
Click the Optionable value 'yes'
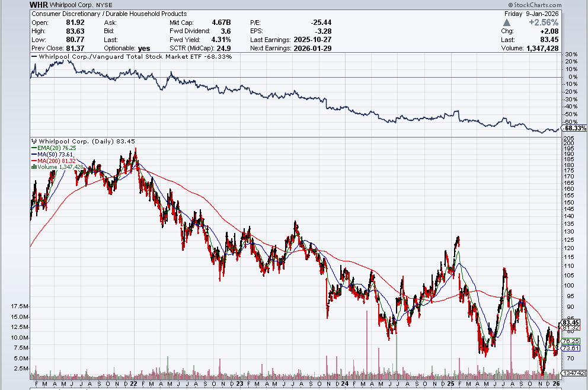point(144,49)
